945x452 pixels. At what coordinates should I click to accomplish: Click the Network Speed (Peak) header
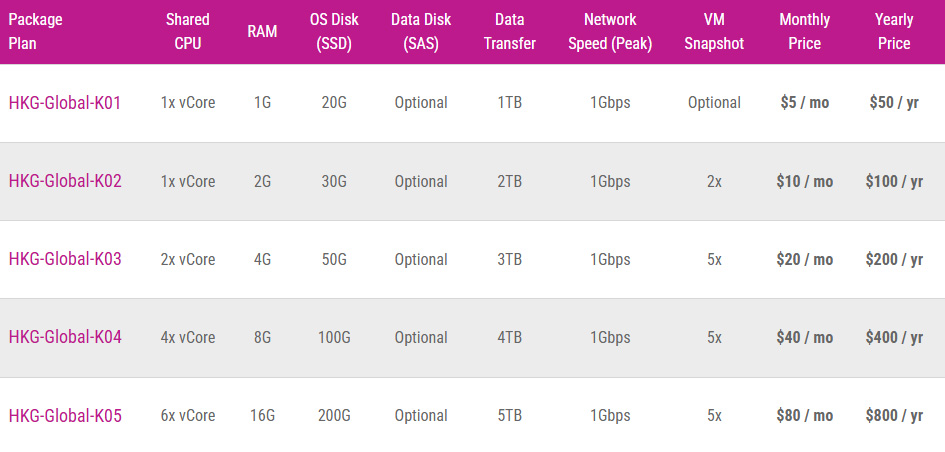(610, 31)
